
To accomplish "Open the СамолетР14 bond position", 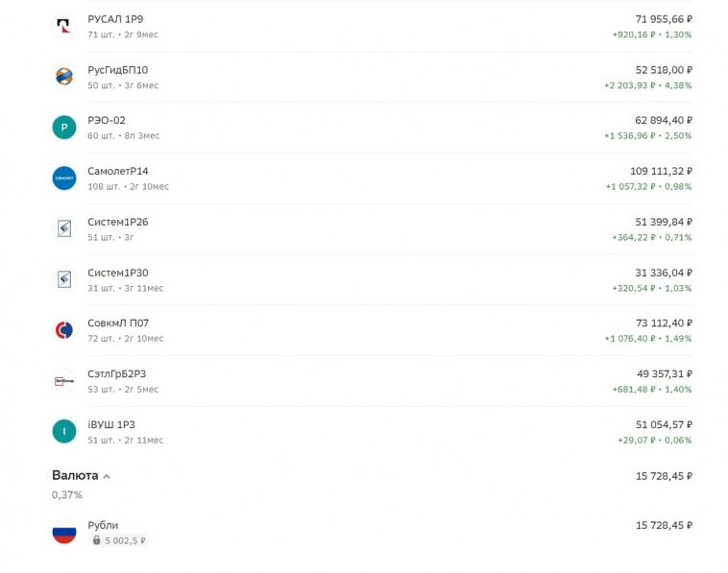I will (x=117, y=171).
